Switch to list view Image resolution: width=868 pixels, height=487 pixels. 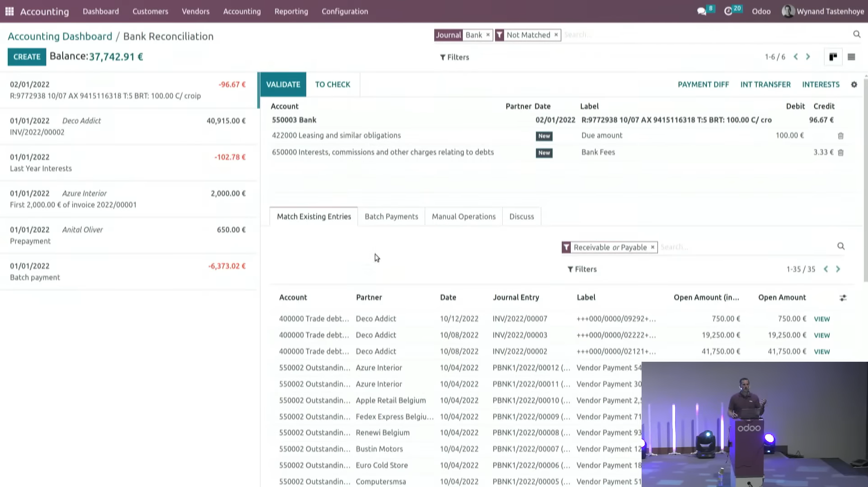851,57
